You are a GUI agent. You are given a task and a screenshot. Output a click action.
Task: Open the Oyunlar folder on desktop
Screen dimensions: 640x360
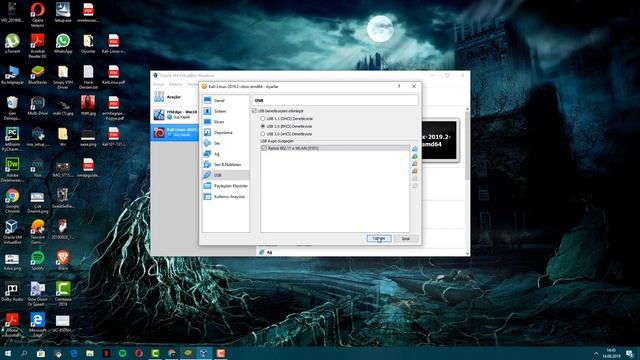[88, 44]
